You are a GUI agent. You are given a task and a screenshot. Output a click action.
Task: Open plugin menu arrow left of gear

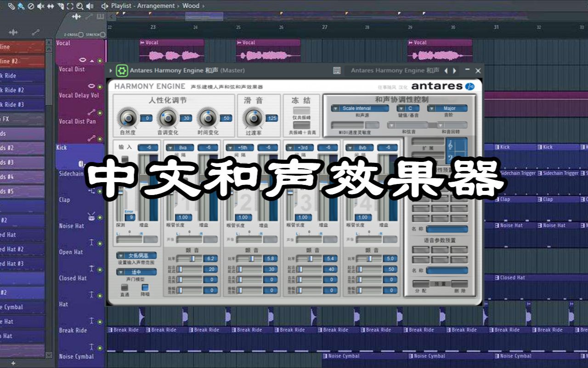pyautogui.click(x=111, y=70)
